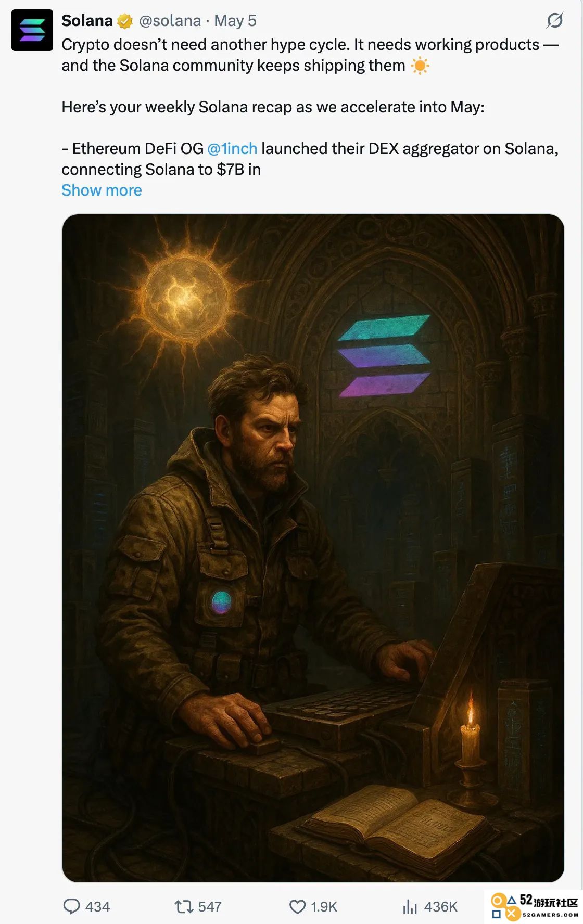
Task: Open the @solana handle link
Action: [170, 21]
